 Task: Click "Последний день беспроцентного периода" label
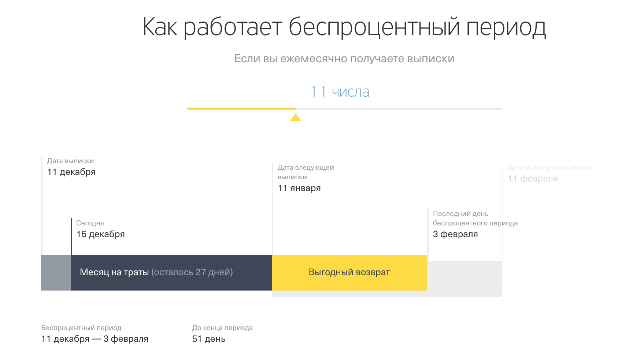click(x=475, y=218)
